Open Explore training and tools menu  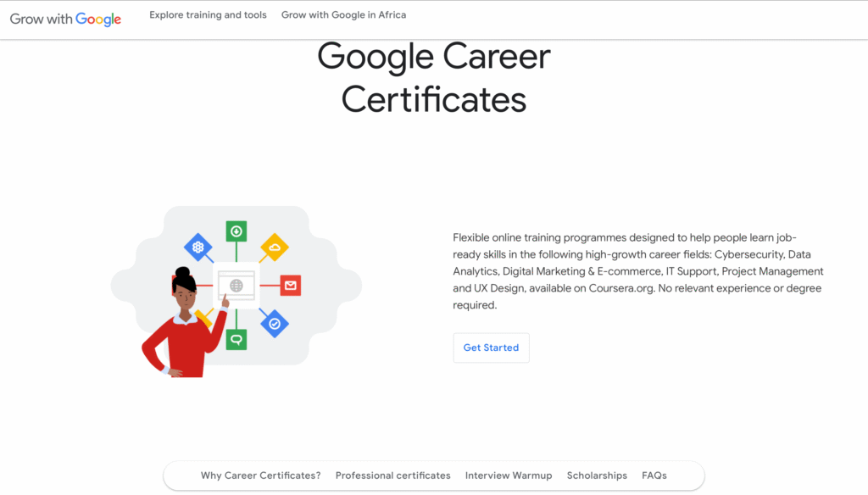(x=208, y=15)
